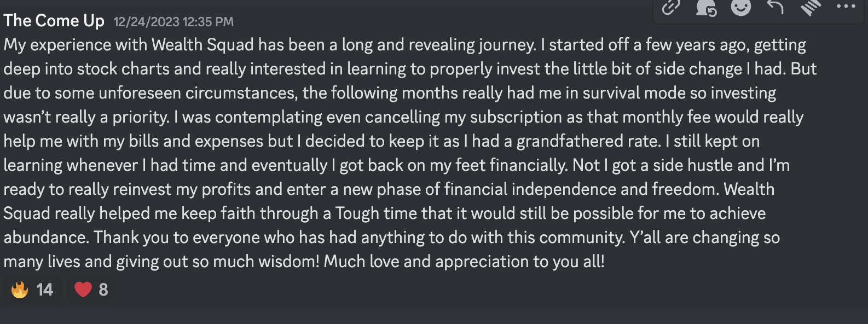Toggle the 🔥 reaction showing 14
Screen dimensions: 868x324
[32, 289]
